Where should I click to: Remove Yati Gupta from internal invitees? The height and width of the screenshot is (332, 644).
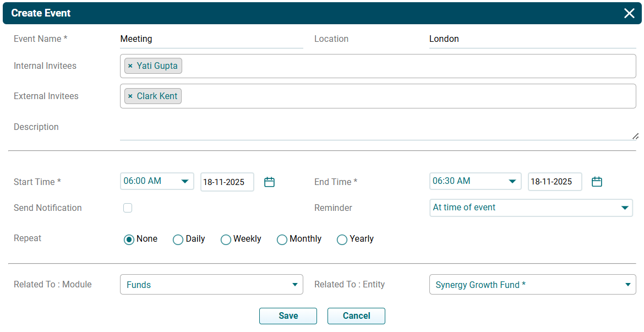[x=130, y=66]
